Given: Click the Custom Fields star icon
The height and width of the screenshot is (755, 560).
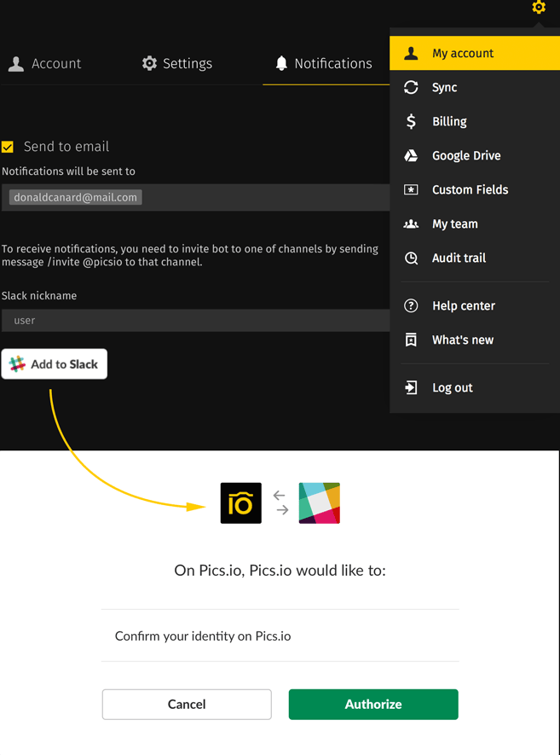Looking at the screenshot, I should pos(411,189).
